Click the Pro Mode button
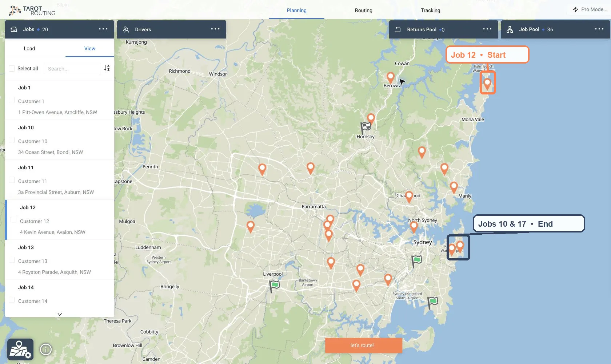This screenshot has height=364, width=611. pos(590,9)
